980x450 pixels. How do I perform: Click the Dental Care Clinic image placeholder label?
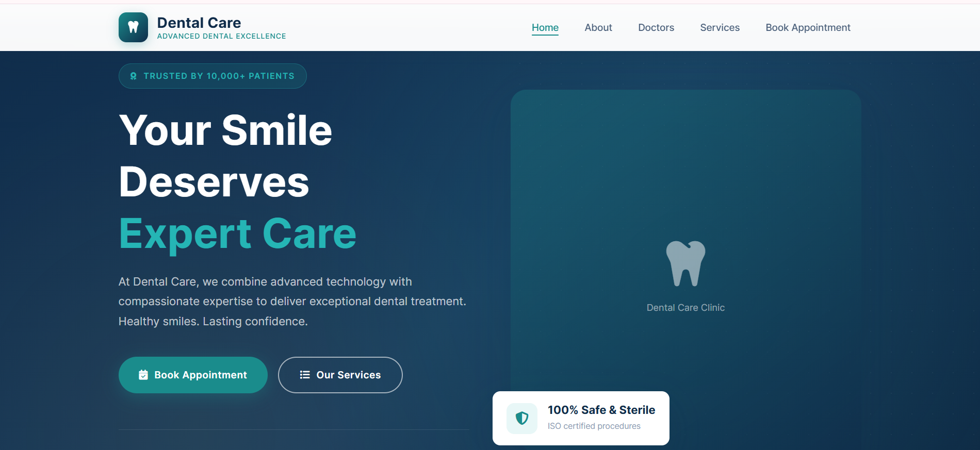[685, 308]
